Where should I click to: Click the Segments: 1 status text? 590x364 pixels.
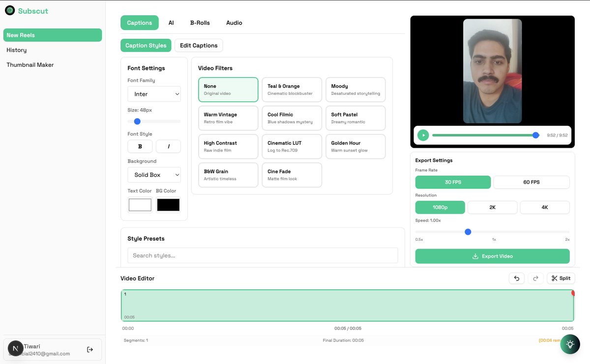click(x=136, y=340)
